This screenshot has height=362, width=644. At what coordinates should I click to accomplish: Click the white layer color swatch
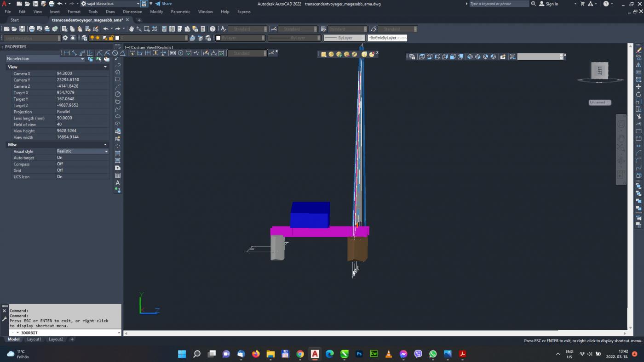pyautogui.click(x=117, y=38)
